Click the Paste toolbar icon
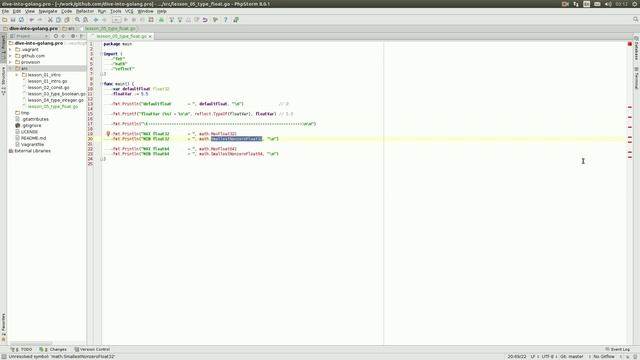Screen dimensions: 640x360 67,20
